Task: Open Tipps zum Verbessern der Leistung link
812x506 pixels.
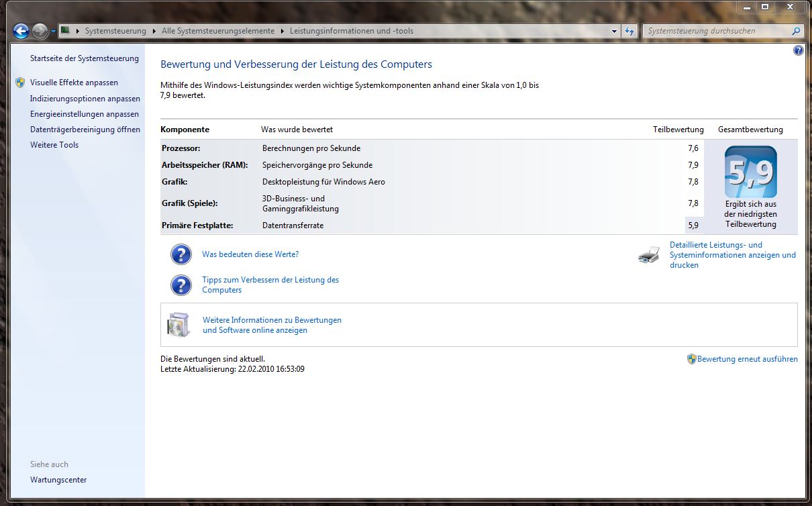Action: tap(270, 285)
